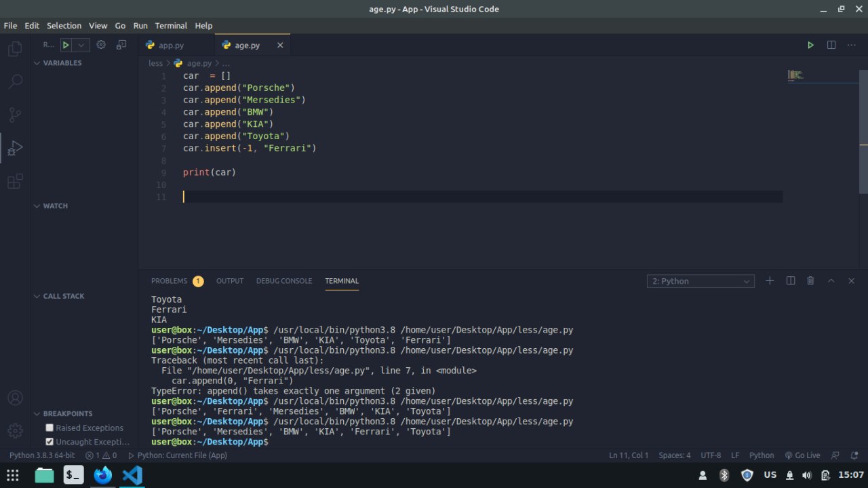The width and height of the screenshot is (868, 488).
Task: Open the Search view in activity bar
Action: (x=14, y=82)
